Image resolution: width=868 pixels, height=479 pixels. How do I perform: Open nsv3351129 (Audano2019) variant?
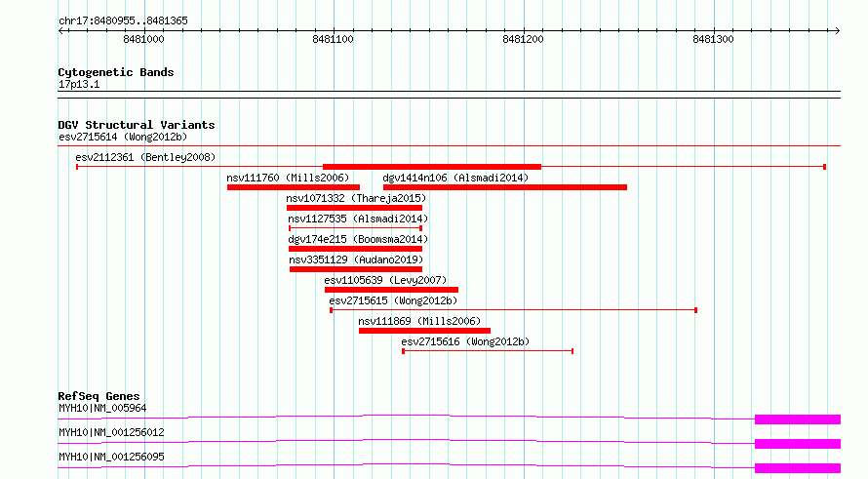[x=356, y=259]
